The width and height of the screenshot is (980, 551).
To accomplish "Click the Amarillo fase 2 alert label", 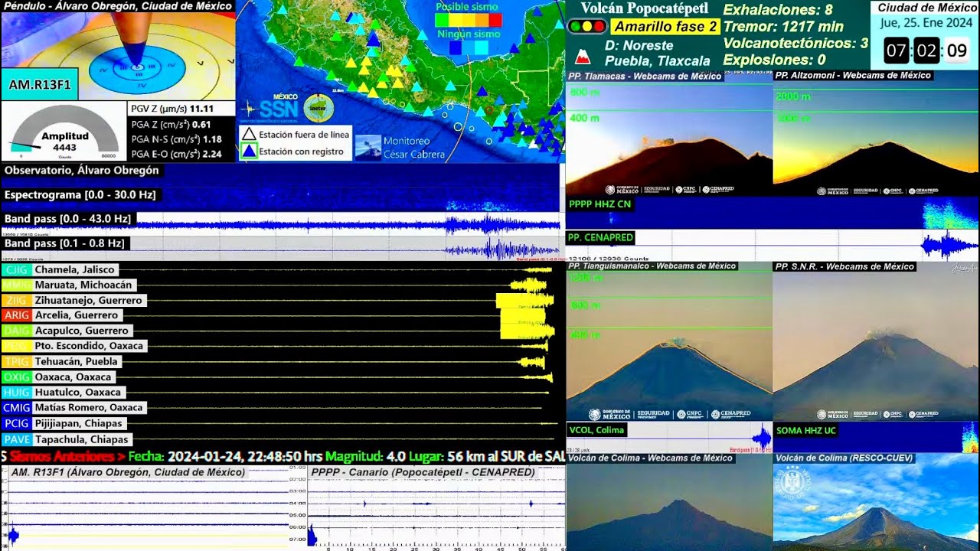I will click(666, 27).
